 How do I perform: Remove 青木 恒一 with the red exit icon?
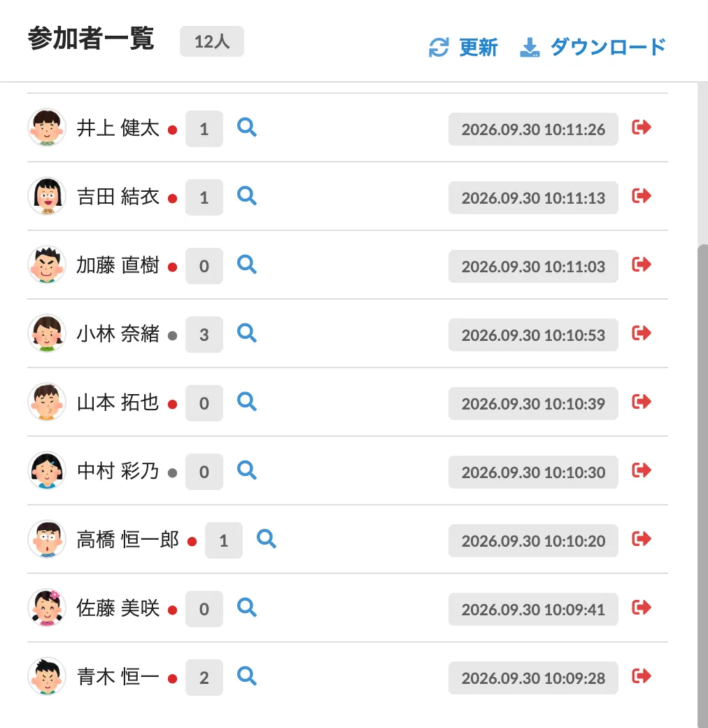[x=642, y=676]
